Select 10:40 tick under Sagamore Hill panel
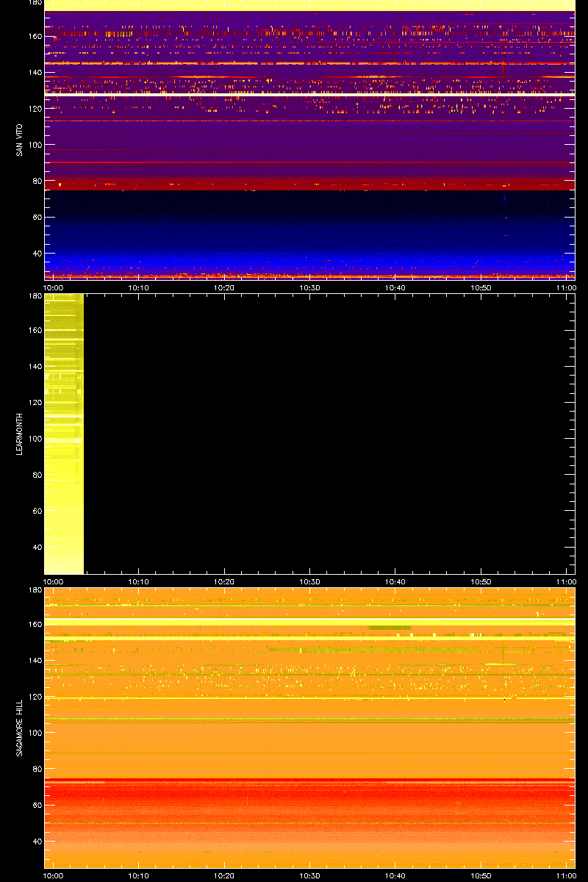This screenshot has width=588, height=882. click(x=395, y=875)
